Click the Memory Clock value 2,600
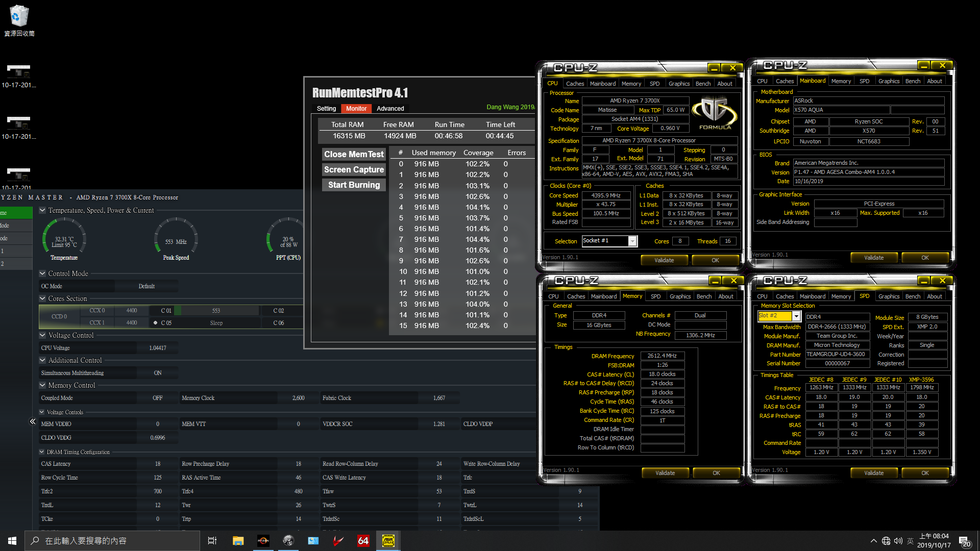This screenshot has width=980, height=551. pyautogui.click(x=298, y=398)
